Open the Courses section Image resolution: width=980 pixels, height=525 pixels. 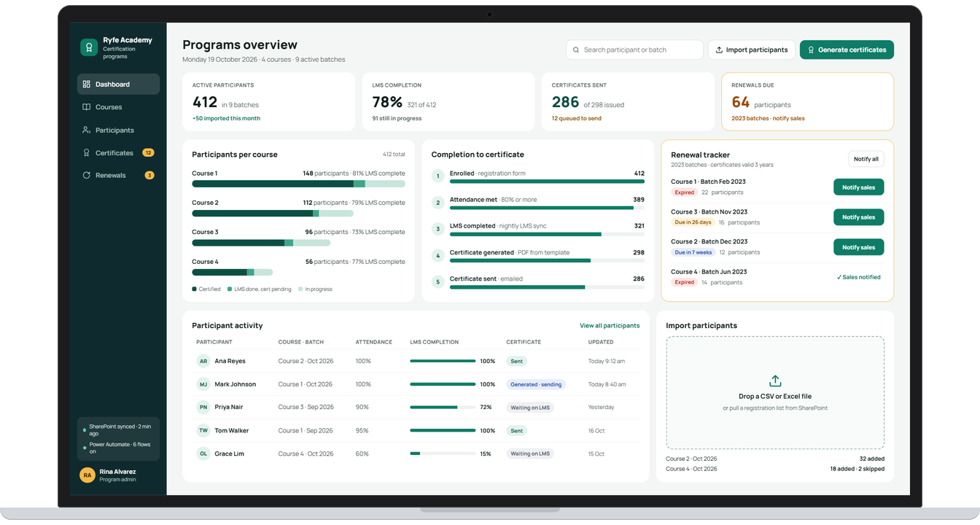point(118,107)
